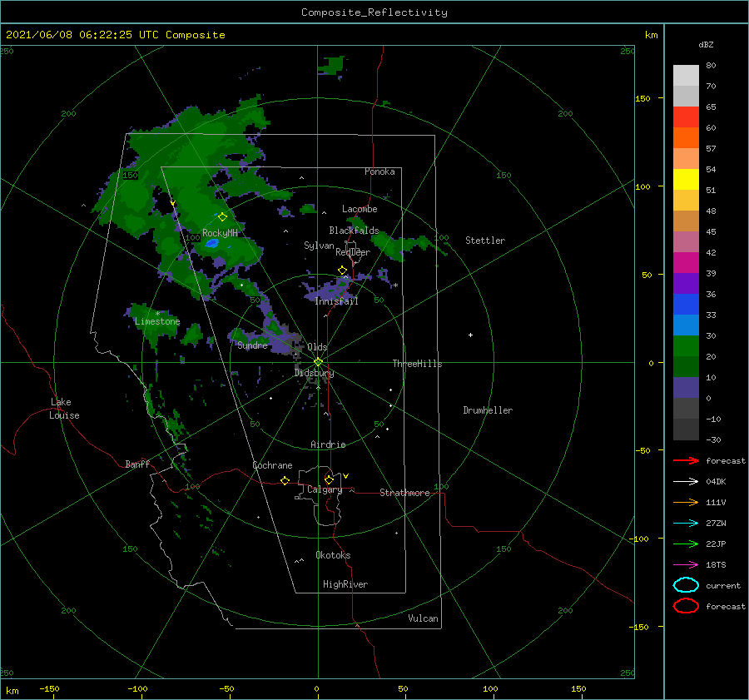749x700 pixels.
Task: Select the Stettler town label
Action: tap(485, 241)
